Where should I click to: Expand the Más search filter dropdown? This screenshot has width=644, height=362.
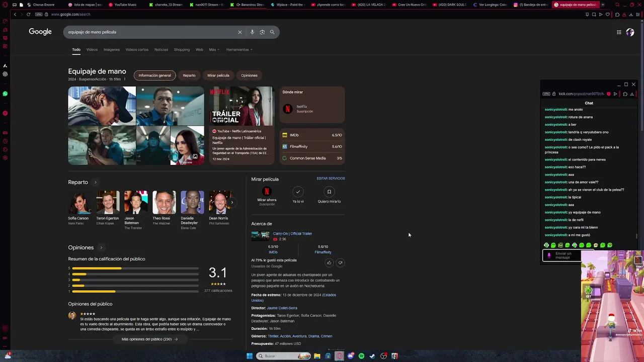click(x=214, y=50)
